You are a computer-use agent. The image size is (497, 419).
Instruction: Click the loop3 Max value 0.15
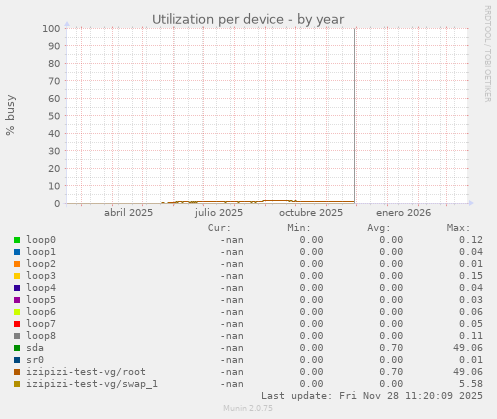pos(471,276)
